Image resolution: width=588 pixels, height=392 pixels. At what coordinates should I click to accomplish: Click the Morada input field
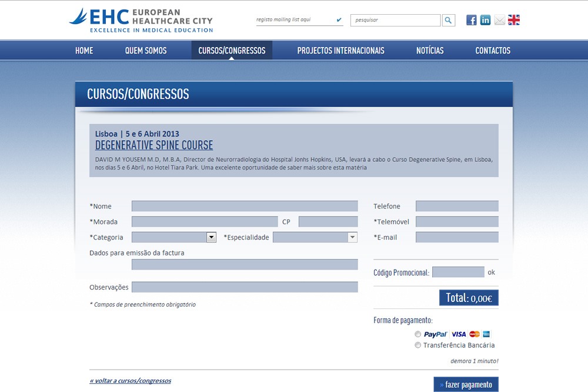click(x=205, y=221)
